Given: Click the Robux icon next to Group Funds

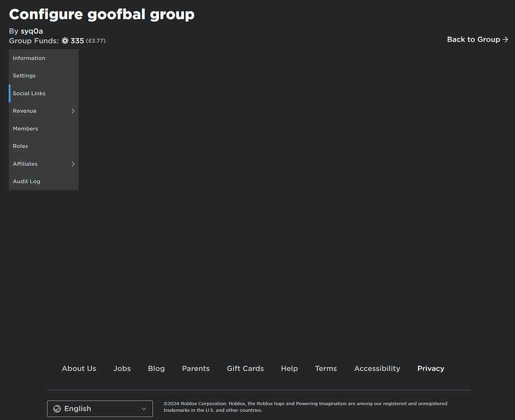Looking at the screenshot, I should (x=65, y=41).
